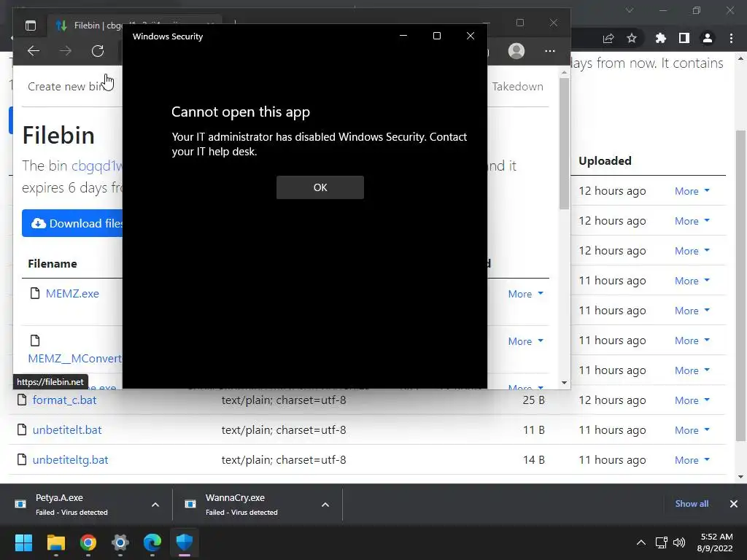Click the Filename column header

[x=53, y=264]
